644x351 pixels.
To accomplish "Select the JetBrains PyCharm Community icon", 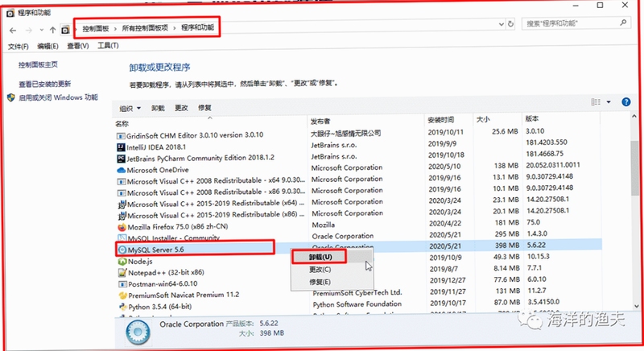I will tap(122, 159).
